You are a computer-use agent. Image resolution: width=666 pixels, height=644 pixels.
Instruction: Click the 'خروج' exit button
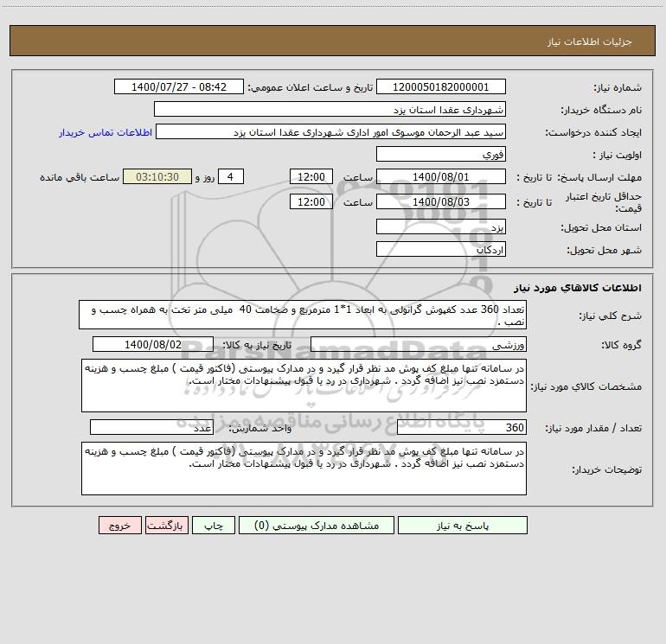pos(119,525)
